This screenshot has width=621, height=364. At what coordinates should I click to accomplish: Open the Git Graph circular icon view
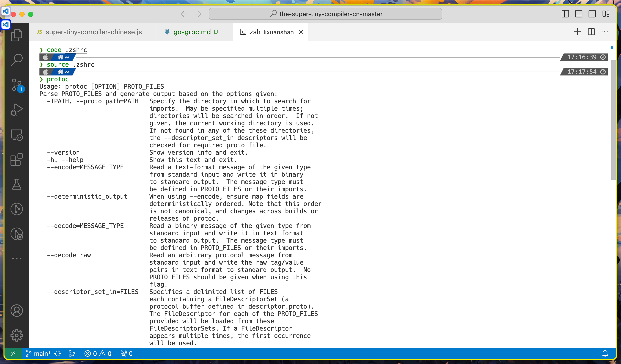coord(17,209)
